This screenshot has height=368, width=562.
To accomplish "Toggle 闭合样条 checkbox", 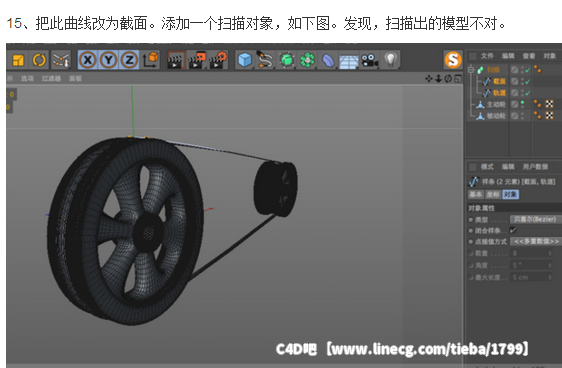I will (x=513, y=230).
